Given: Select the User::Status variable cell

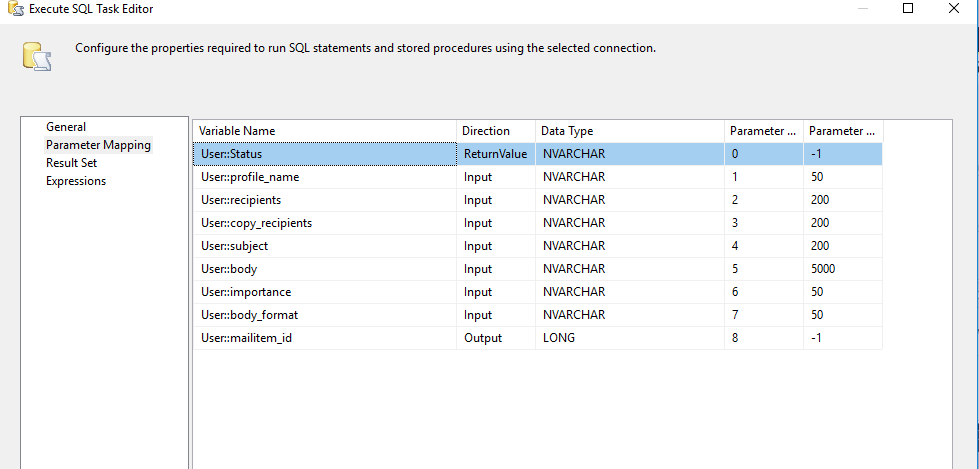Looking at the screenshot, I should coord(324,154).
